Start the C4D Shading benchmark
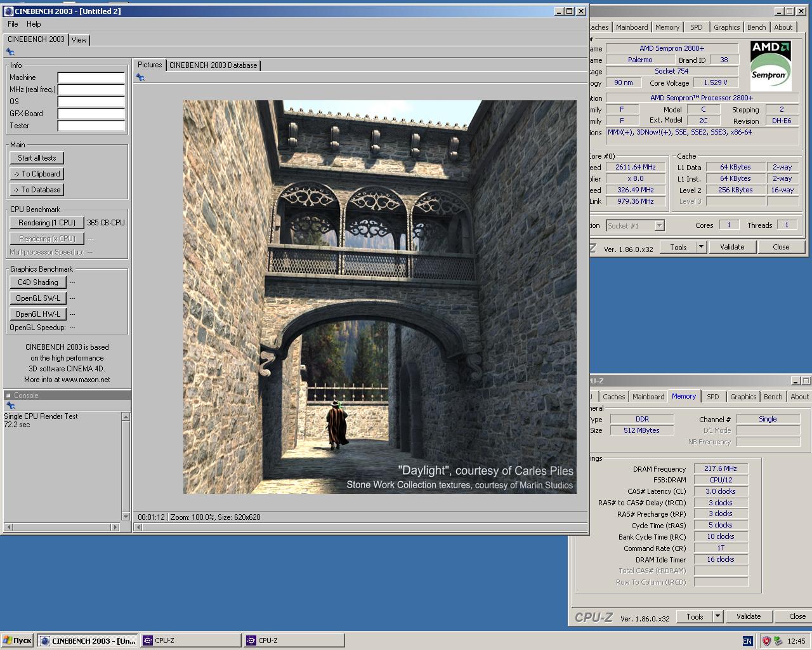The image size is (812, 650). click(x=38, y=282)
